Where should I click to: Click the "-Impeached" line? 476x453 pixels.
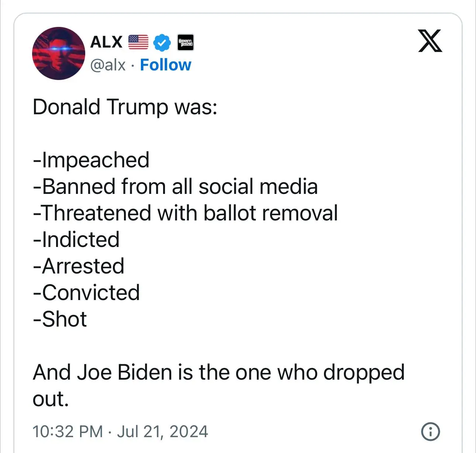(91, 160)
